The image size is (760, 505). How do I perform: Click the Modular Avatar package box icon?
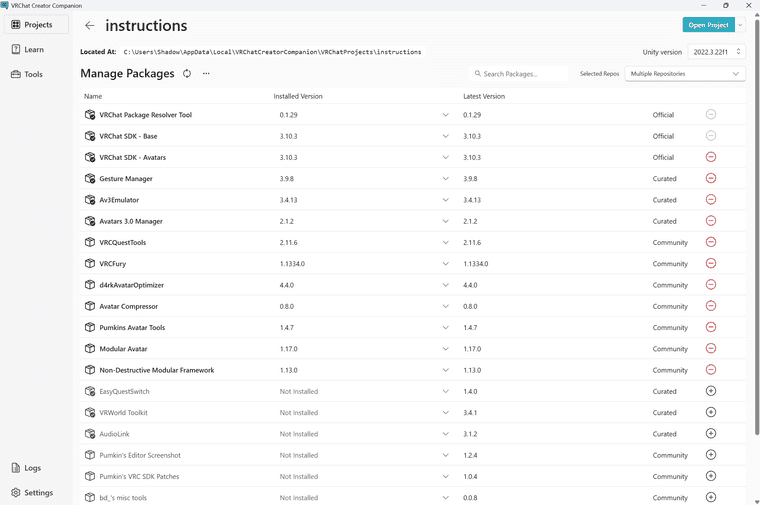(x=90, y=349)
